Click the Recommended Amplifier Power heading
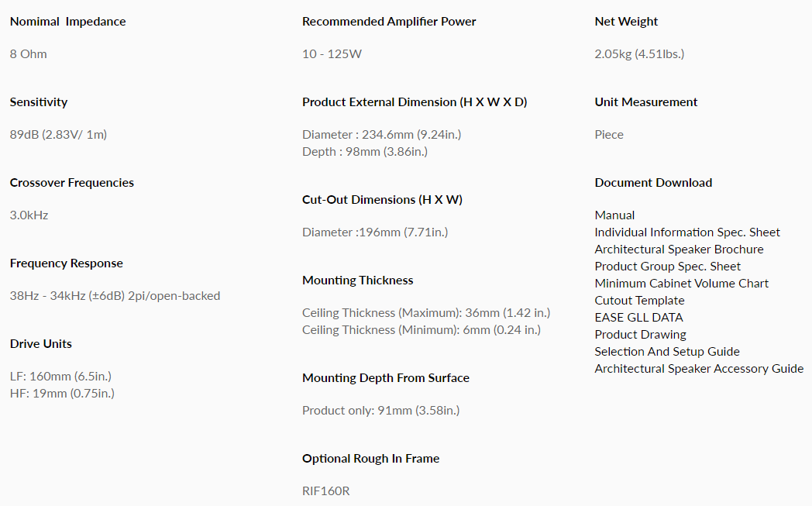 [389, 22]
